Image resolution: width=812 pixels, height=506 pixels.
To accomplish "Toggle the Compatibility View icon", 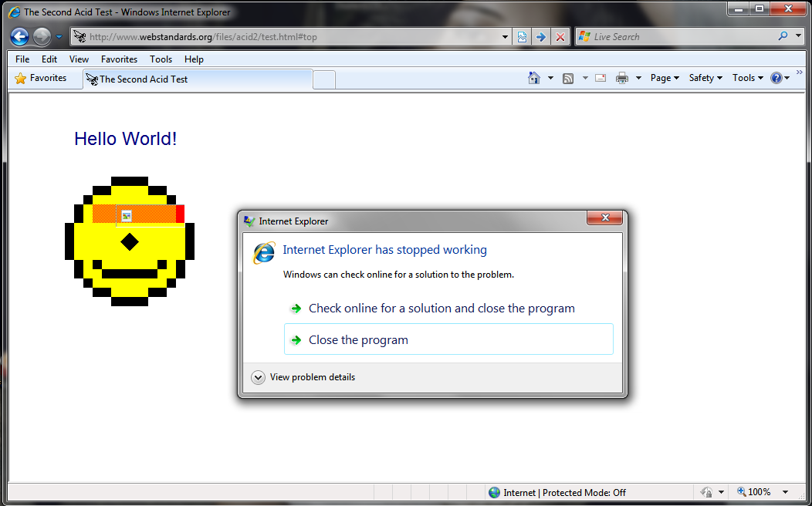I will (x=522, y=37).
